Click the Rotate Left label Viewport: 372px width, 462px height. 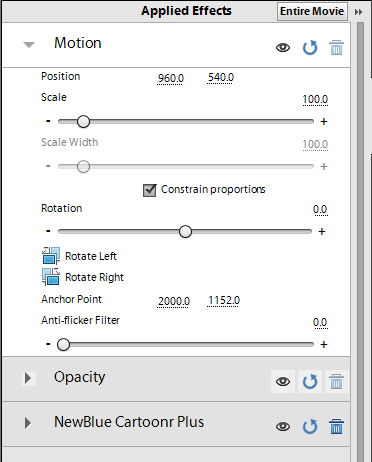(x=91, y=256)
